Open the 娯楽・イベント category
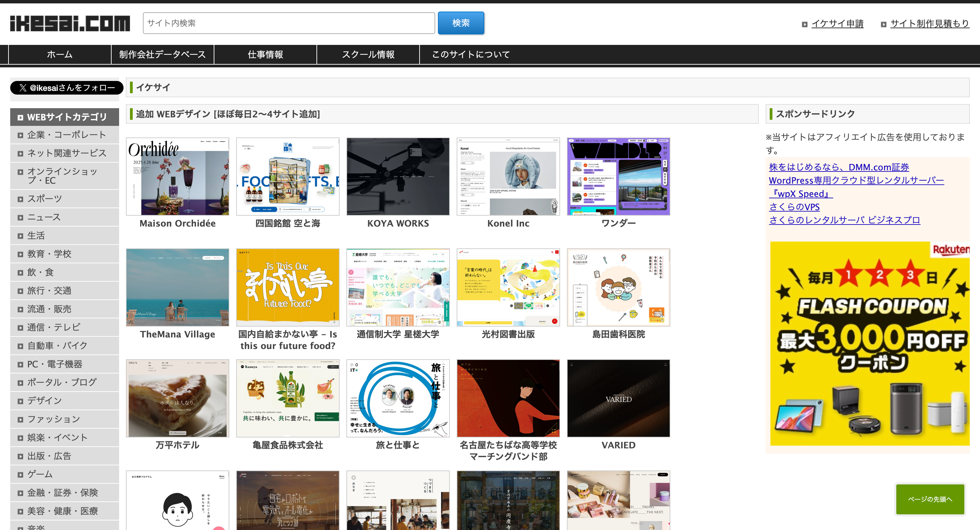The height and width of the screenshot is (530, 980). 65,437
